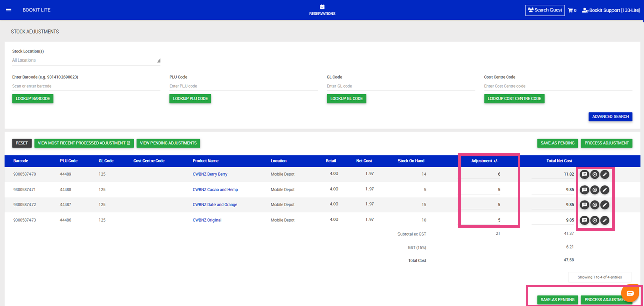Remove the CWBNZ Original row

pos(595,220)
